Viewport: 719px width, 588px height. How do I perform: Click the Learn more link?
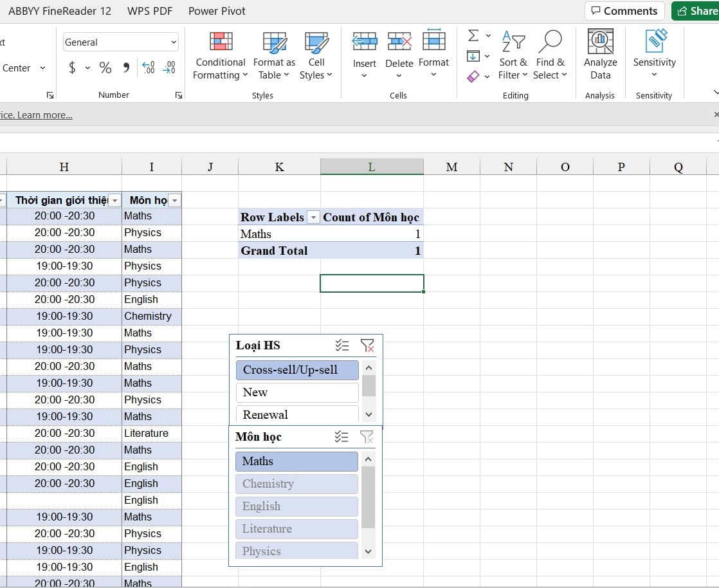pyautogui.click(x=44, y=115)
